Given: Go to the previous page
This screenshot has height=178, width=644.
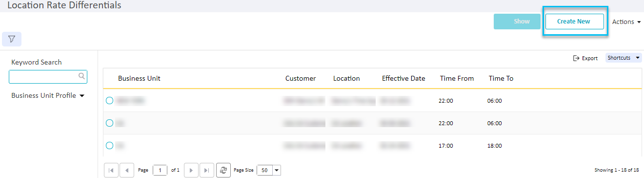Looking at the screenshot, I should click(x=127, y=170).
